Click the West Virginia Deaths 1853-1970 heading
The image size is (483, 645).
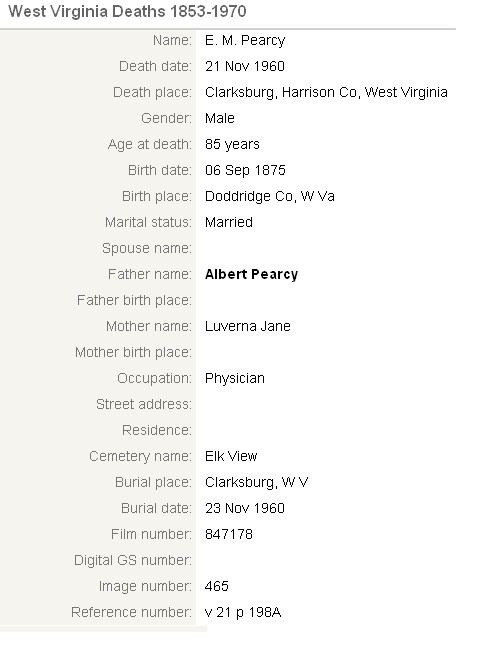tap(127, 12)
